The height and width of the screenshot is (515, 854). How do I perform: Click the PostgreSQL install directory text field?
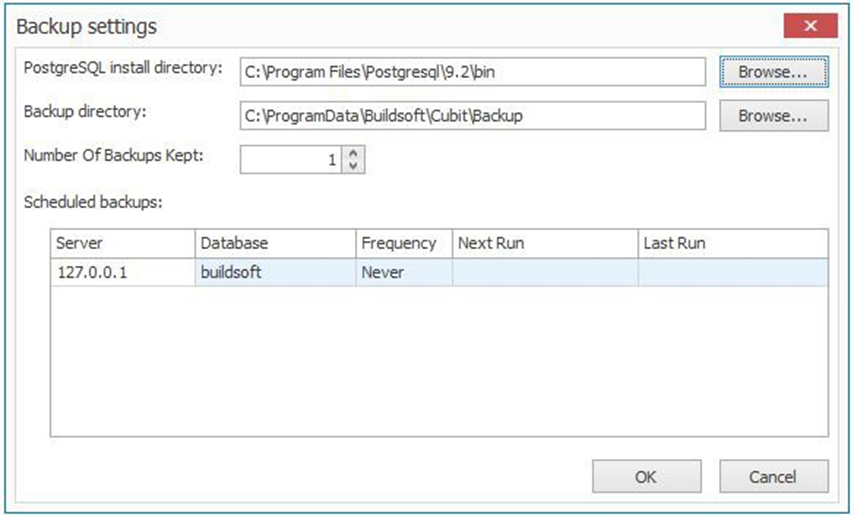[x=473, y=72]
